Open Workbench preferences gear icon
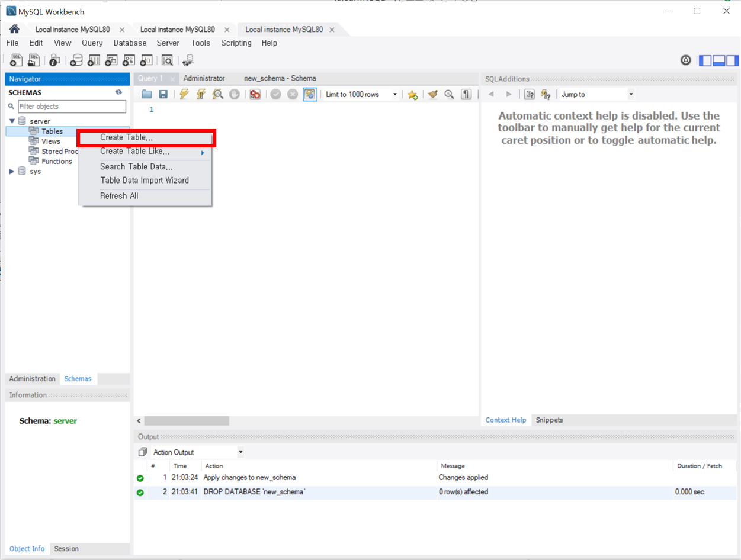This screenshot has height=560, width=741. pyautogui.click(x=686, y=60)
